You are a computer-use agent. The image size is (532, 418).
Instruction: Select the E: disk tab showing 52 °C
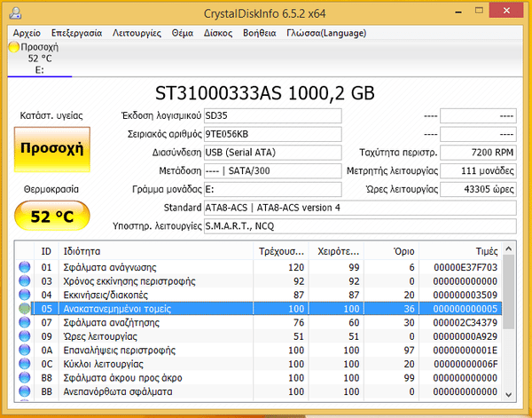click(40, 59)
